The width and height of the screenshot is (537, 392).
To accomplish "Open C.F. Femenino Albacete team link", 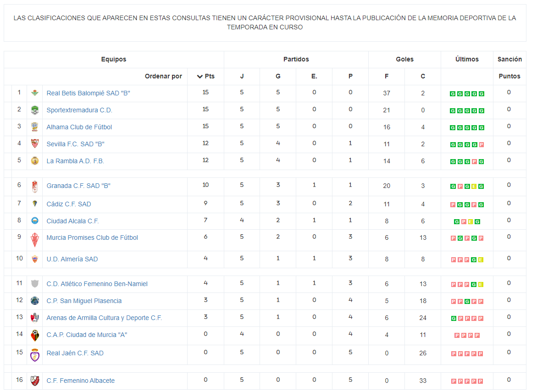I will [81, 381].
